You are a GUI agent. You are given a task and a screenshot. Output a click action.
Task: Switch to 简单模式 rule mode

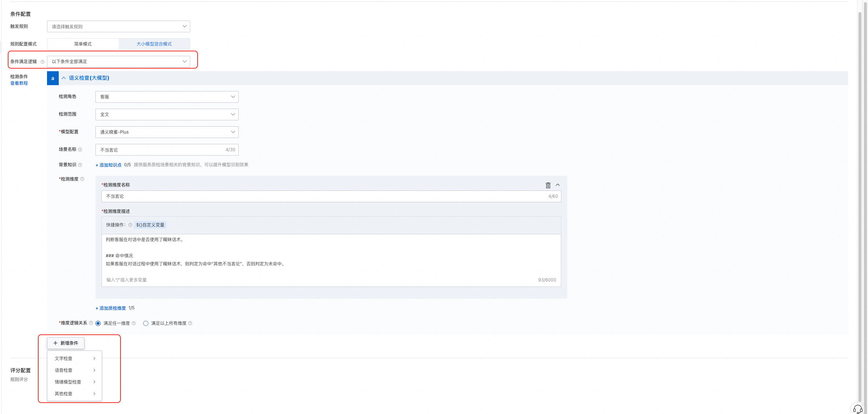click(x=83, y=44)
